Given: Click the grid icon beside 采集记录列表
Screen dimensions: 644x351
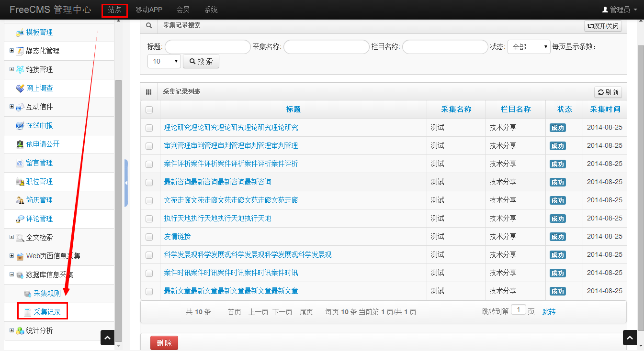Looking at the screenshot, I should pyautogui.click(x=149, y=92).
